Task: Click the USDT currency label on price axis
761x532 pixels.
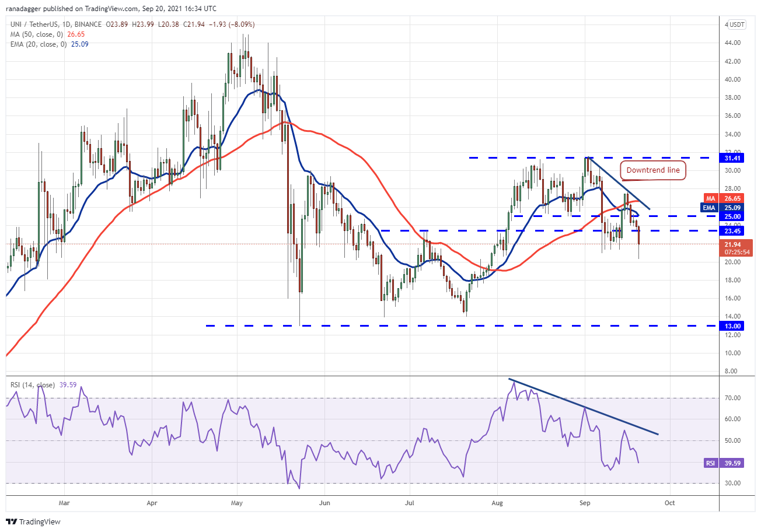Action: 738,24
